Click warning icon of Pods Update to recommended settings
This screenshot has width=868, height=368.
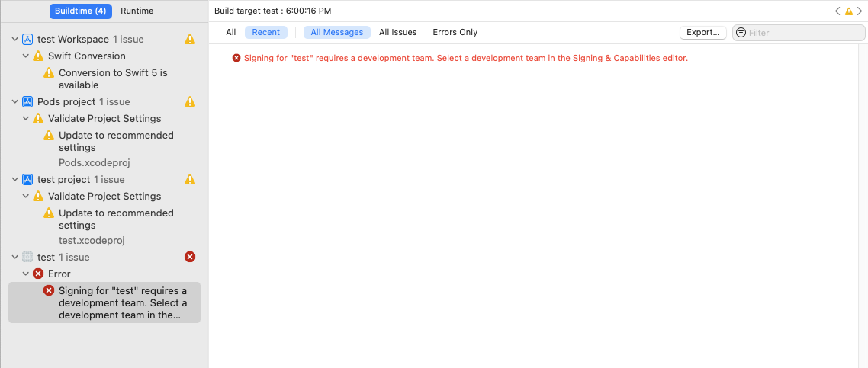49,135
